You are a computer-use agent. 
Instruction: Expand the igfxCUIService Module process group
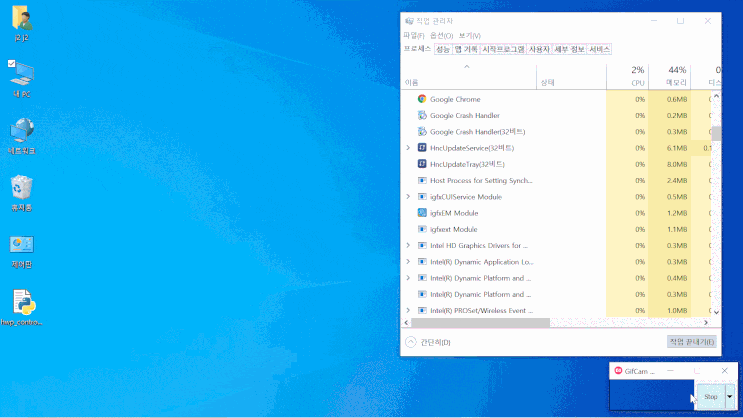(408, 197)
